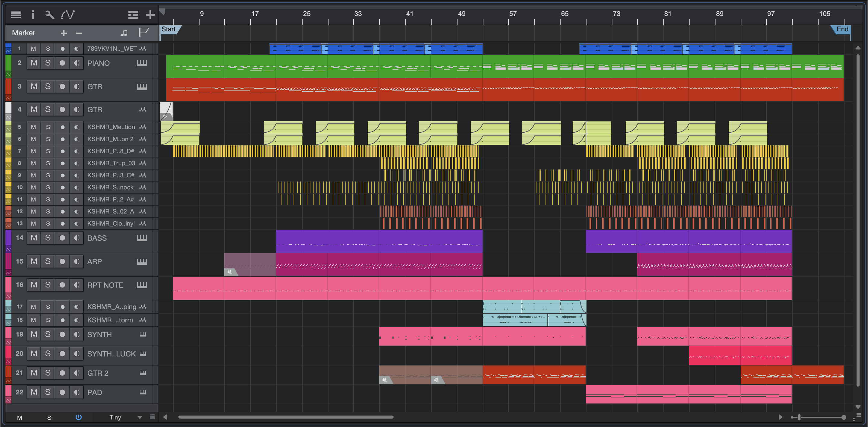This screenshot has height=427, width=868.
Task: Click the waveform icon on GTR track 4
Action: pyautogui.click(x=143, y=109)
